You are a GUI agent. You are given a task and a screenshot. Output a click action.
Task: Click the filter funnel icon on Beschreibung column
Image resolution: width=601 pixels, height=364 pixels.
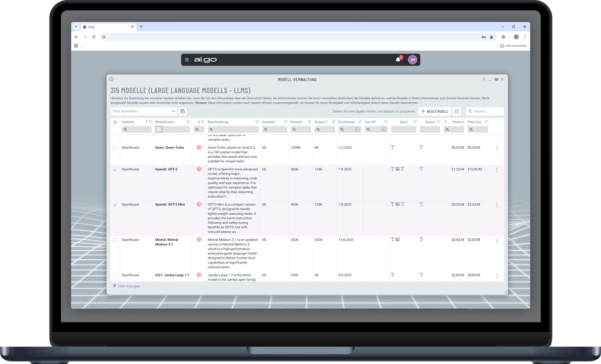(x=257, y=122)
